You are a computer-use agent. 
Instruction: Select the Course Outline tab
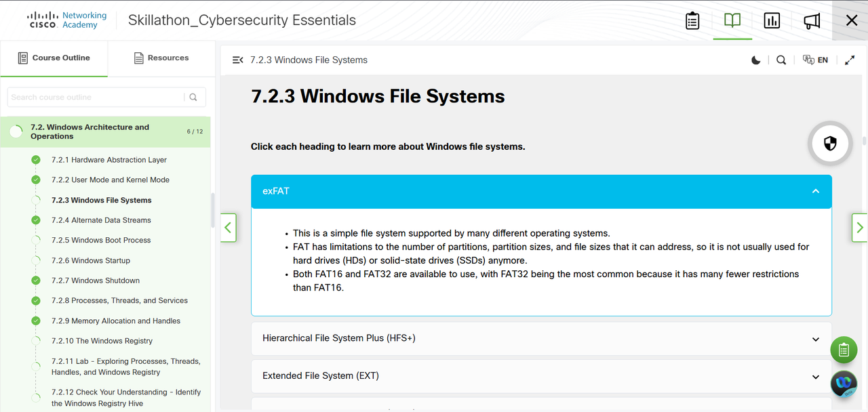[x=54, y=58]
